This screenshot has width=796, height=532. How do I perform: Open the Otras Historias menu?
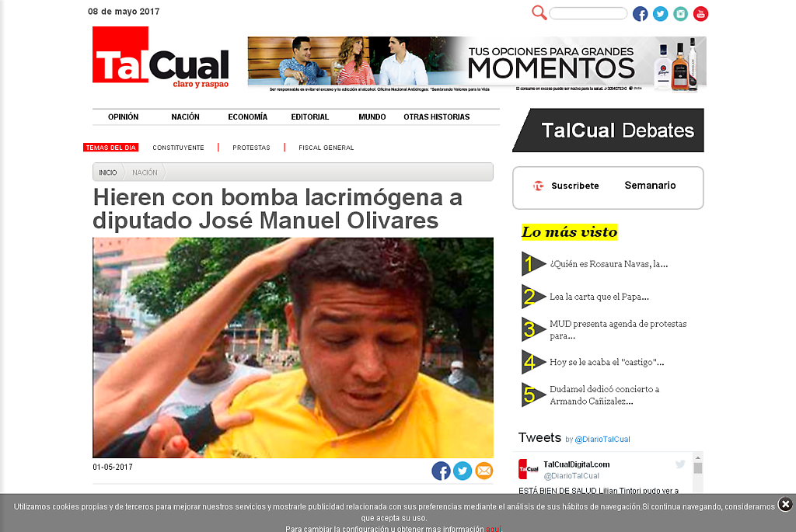point(436,117)
